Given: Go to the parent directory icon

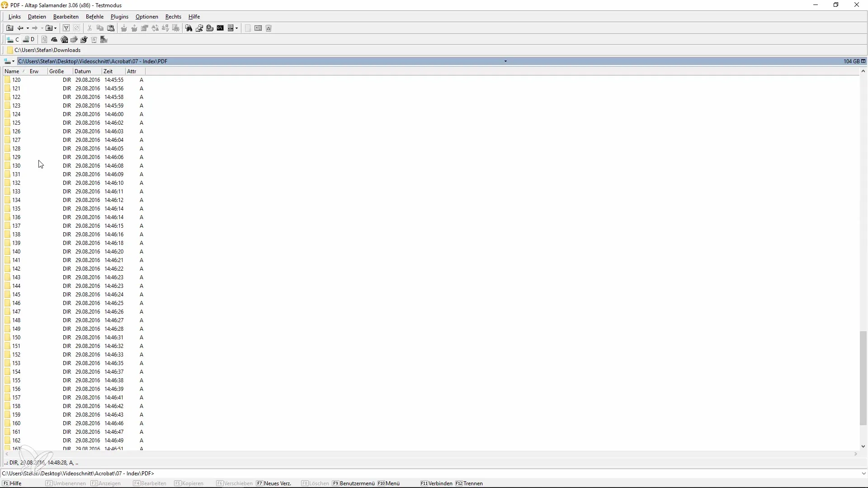Looking at the screenshot, I should pyautogui.click(x=9, y=28).
